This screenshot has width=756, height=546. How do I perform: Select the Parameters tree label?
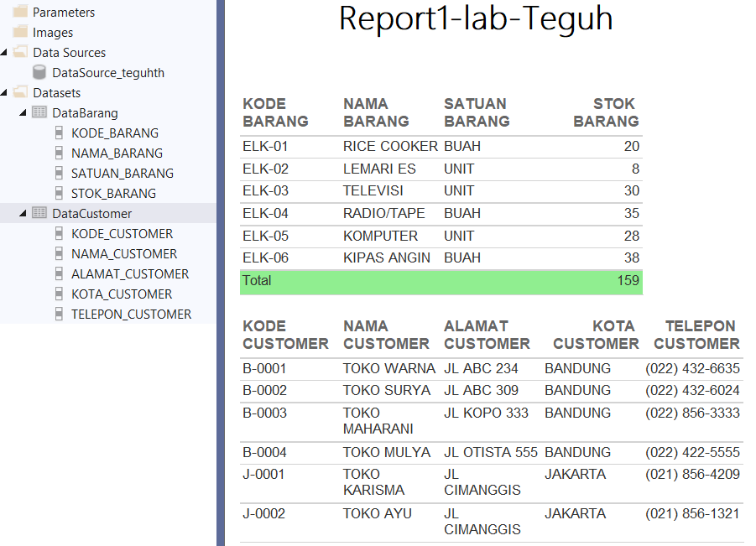(x=64, y=12)
